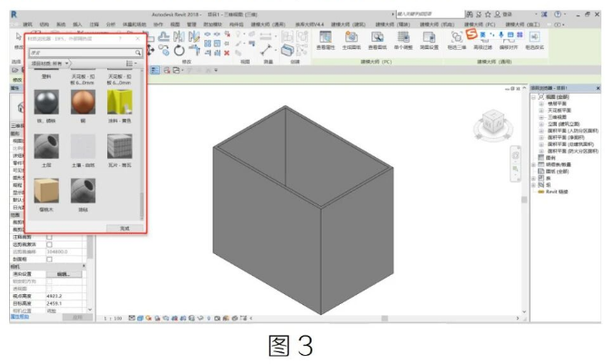This screenshot has height=364, width=605.
Task: Collapse the 相机 properties section
Action: [x=84, y=266]
